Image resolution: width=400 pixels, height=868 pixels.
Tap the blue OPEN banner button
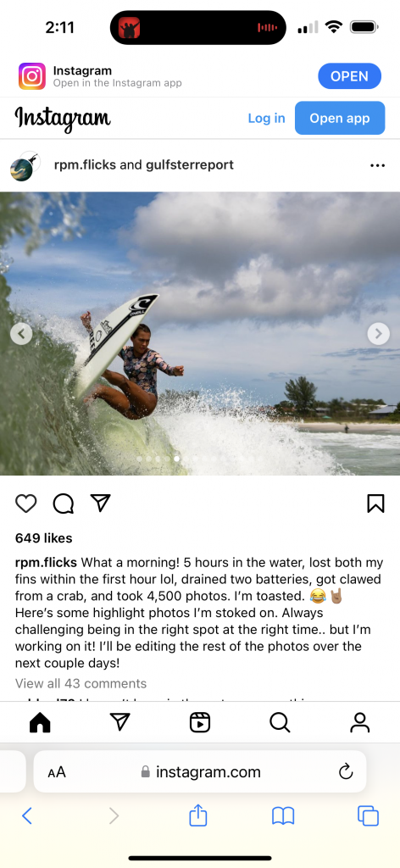coord(350,76)
